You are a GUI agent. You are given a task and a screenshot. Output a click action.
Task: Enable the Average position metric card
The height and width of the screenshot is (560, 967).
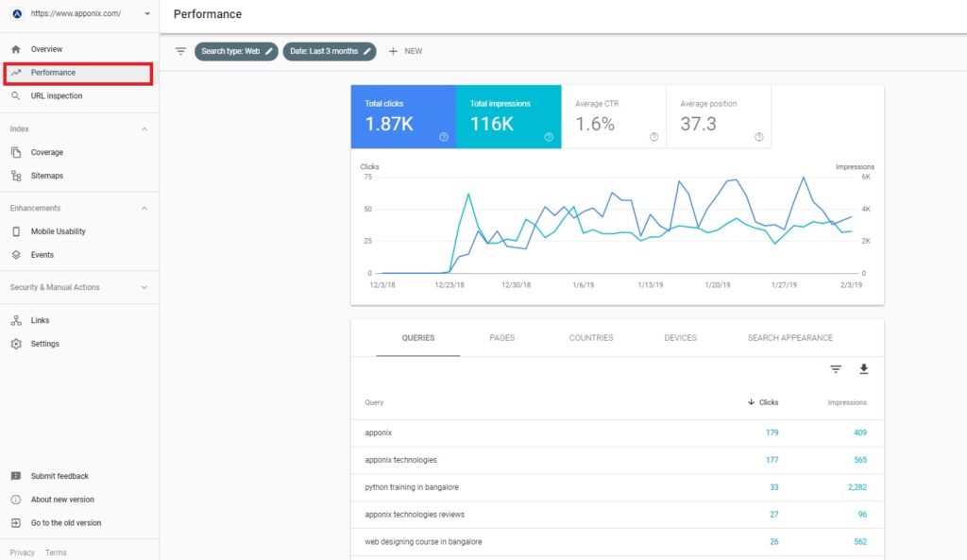click(x=719, y=116)
